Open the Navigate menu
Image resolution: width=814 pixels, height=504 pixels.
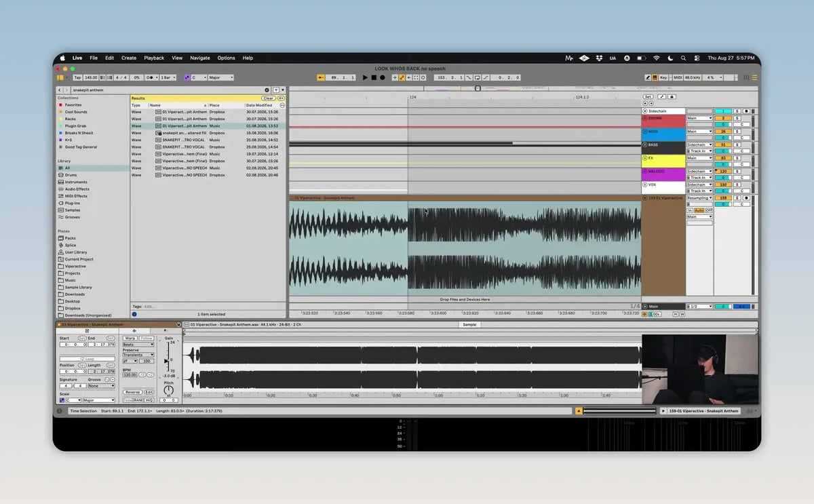tap(200, 58)
